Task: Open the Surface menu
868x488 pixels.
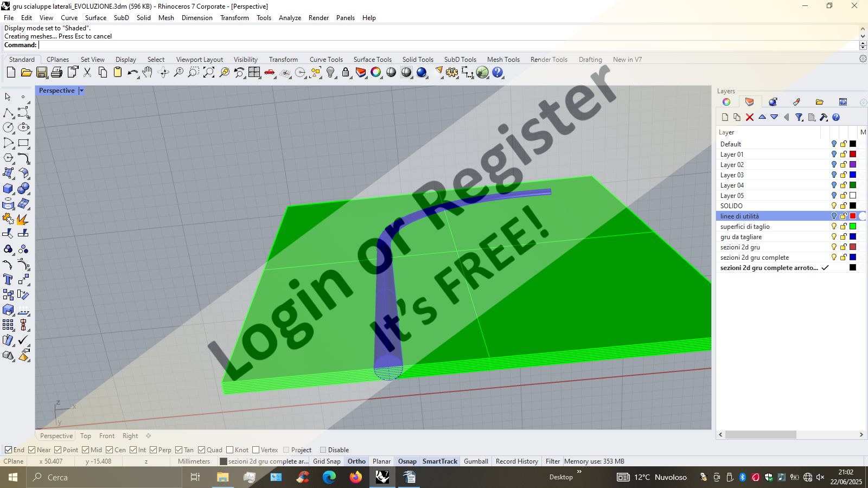Action: (x=95, y=18)
